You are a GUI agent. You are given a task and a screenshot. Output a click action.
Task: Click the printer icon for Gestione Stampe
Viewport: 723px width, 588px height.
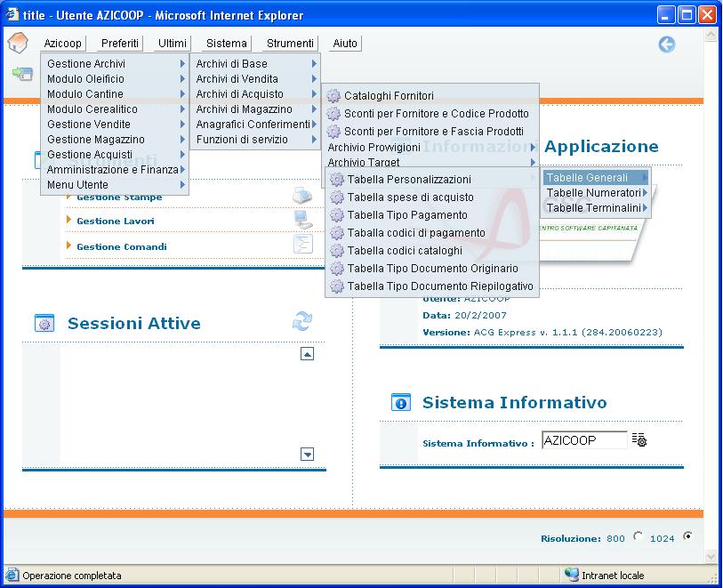[302, 196]
